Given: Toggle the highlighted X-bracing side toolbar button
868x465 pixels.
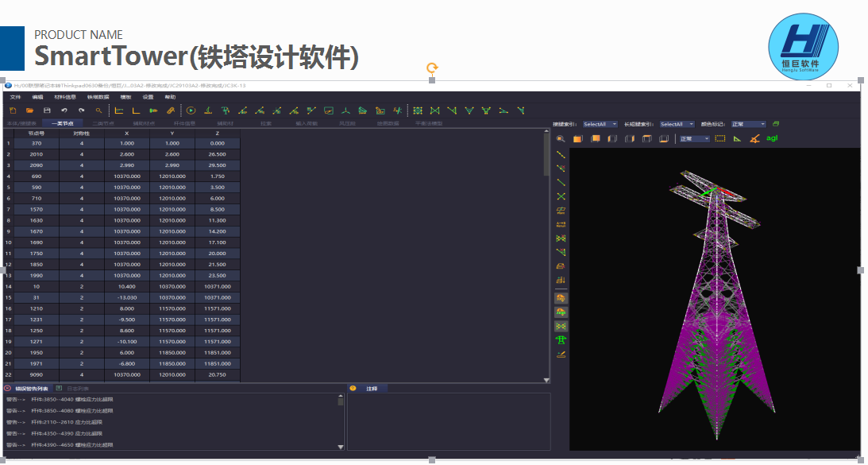Looking at the screenshot, I should click(x=561, y=327).
